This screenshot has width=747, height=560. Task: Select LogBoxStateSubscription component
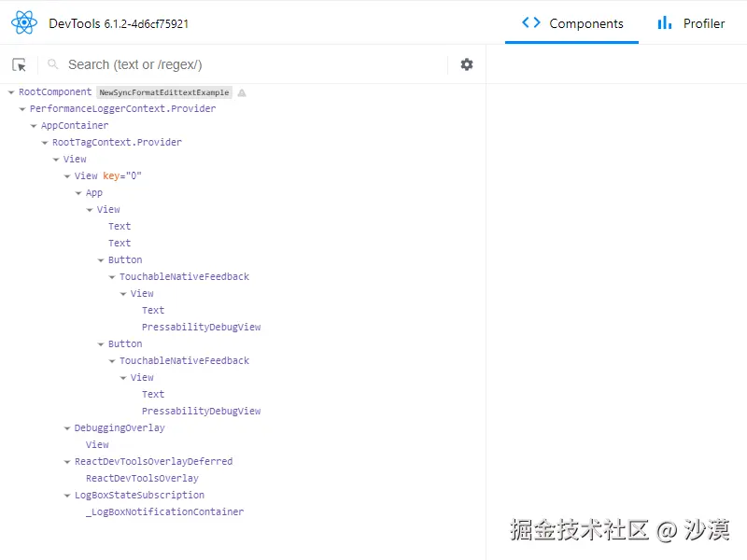point(139,495)
